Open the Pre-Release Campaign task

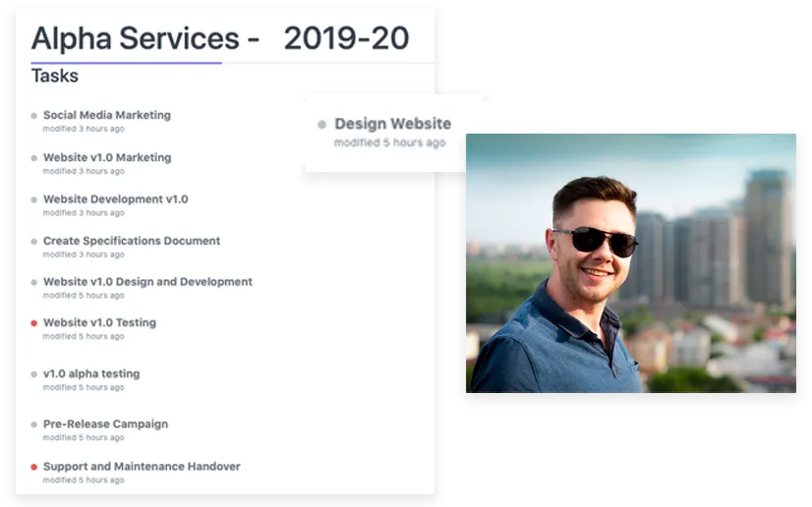(105, 424)
